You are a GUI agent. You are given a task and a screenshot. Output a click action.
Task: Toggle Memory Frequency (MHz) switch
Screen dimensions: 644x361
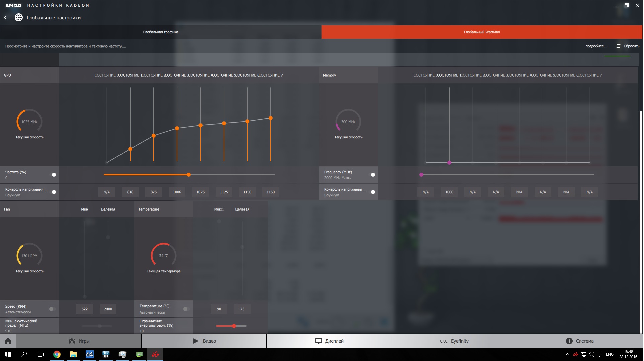click(x=372, y=175)
